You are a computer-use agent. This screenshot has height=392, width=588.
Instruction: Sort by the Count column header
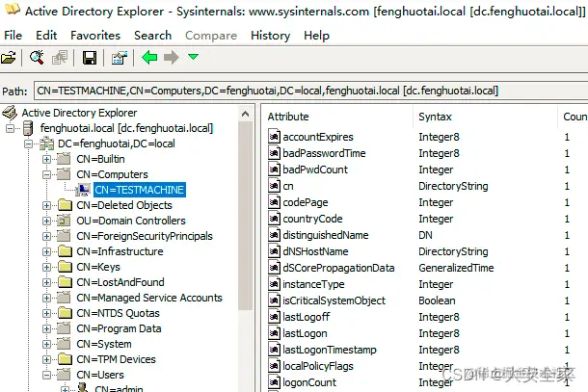pyautogui.click(x=573, y=117)
